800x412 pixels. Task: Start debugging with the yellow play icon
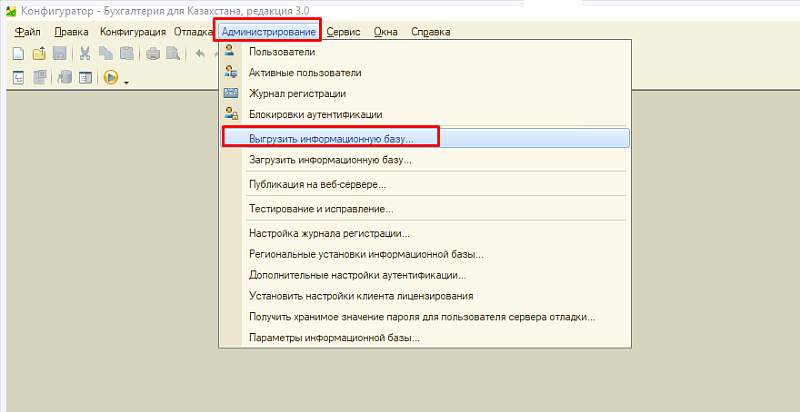[110, 77]
